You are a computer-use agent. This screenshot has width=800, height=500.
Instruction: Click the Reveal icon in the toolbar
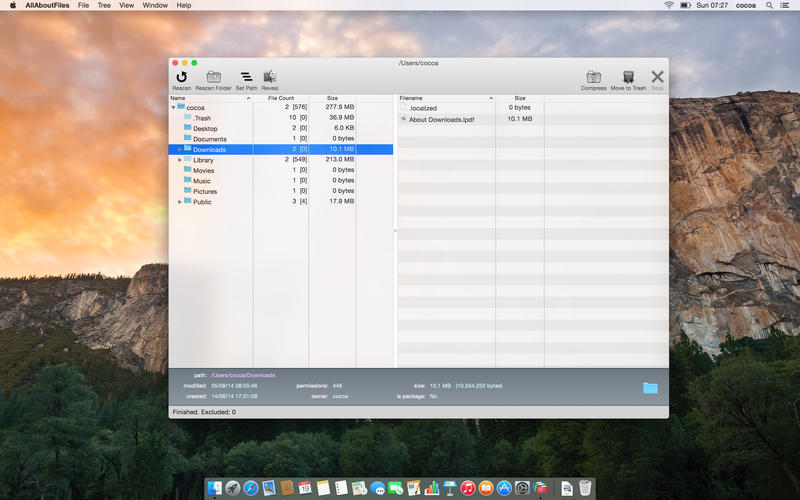click(269, 77)
